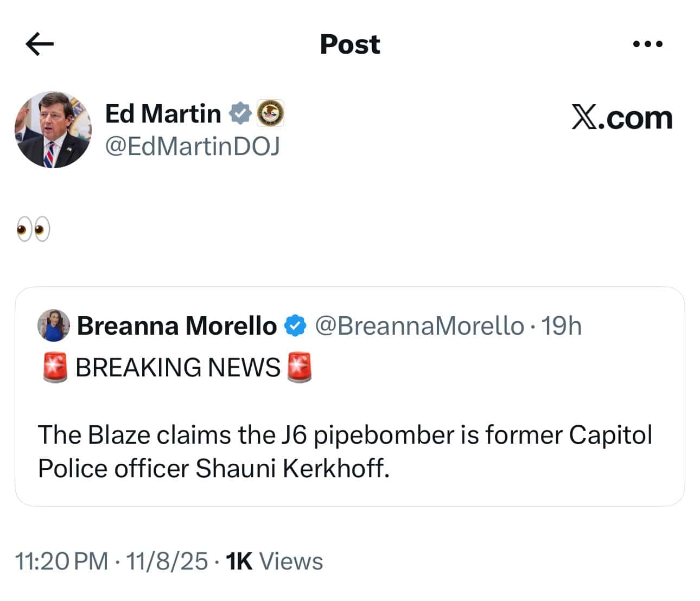Click the 19h timestamp on quoted post

click(x=561, y=326)
